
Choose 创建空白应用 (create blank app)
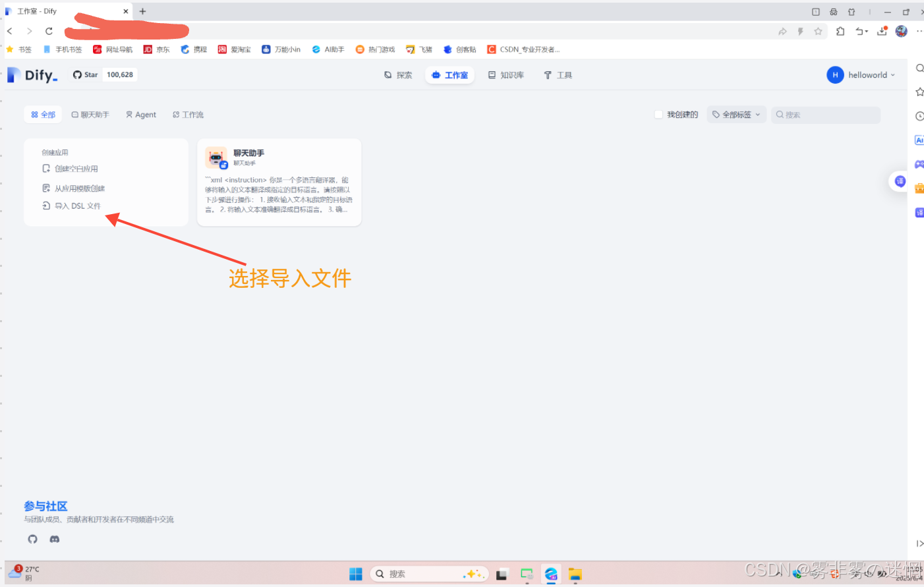coord(71,169)
